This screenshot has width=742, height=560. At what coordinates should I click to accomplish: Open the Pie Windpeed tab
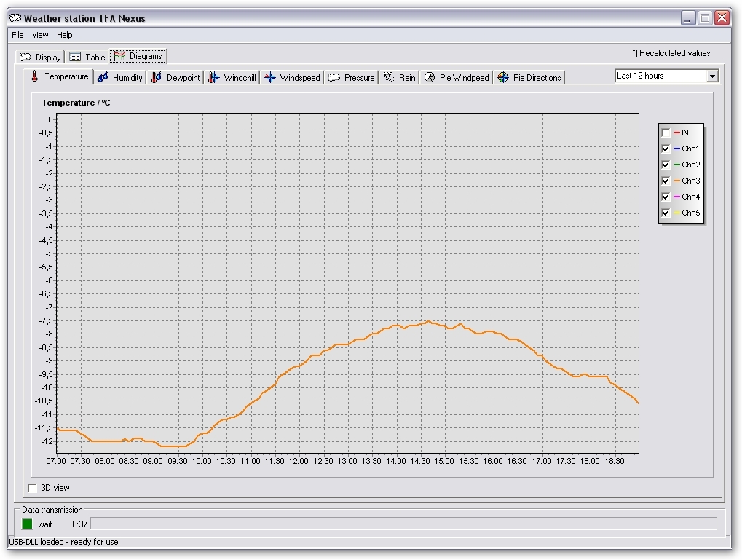tap(457, 77)
